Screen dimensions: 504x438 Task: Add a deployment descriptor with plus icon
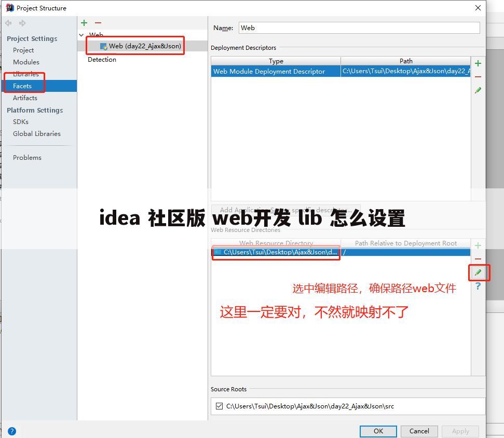[478, 63]
